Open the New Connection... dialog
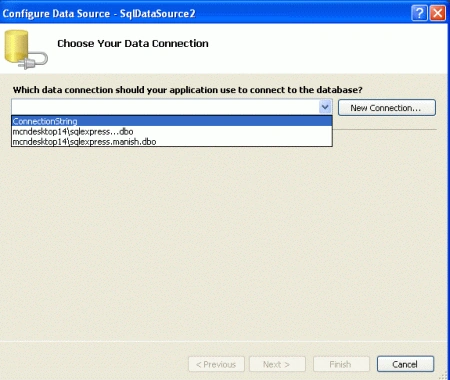Image resolution: width=450 pixels, height=380 pixels. [386, 108]
